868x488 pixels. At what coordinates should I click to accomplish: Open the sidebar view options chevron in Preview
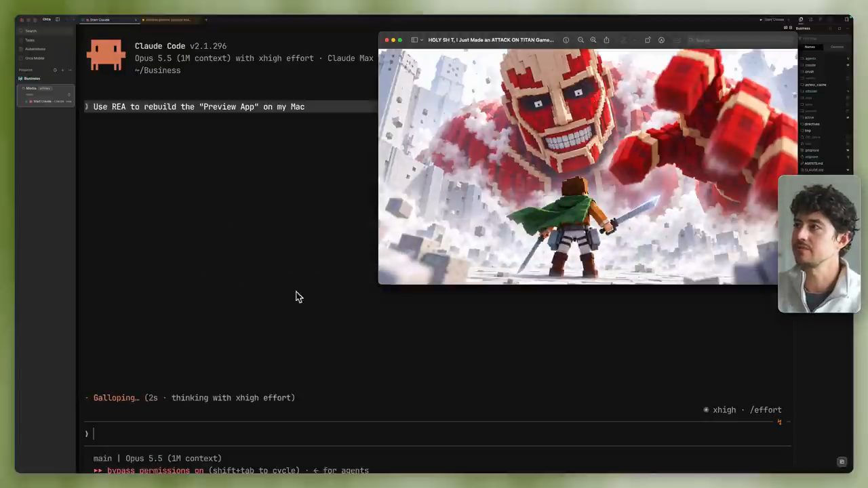point(422,40)
